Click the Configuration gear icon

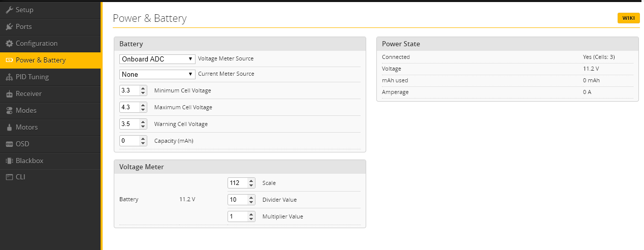[x=9, y=43]
